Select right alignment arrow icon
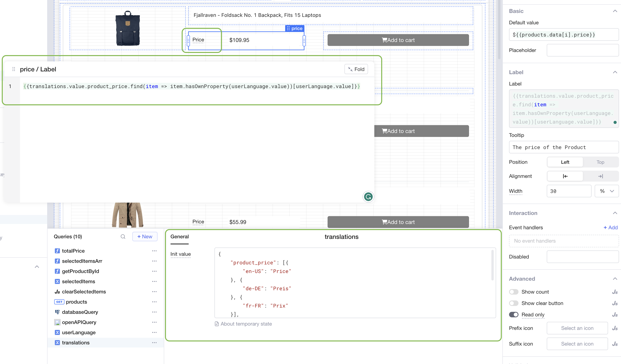 (600, 176)
